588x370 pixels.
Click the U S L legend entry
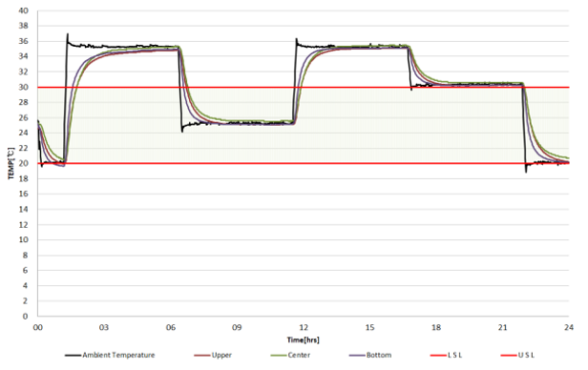click(518, 355)
